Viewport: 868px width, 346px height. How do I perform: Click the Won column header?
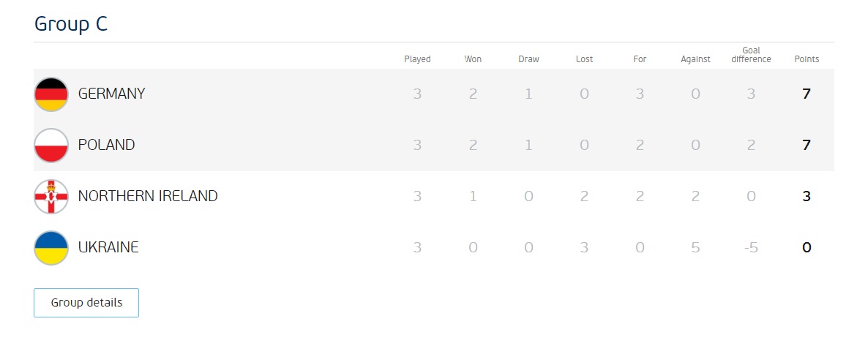[473, 59]
